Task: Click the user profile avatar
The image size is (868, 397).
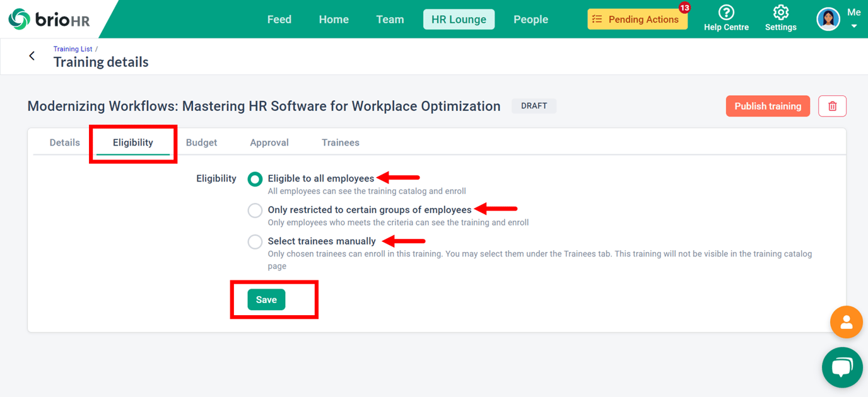Action: point(828,19)
